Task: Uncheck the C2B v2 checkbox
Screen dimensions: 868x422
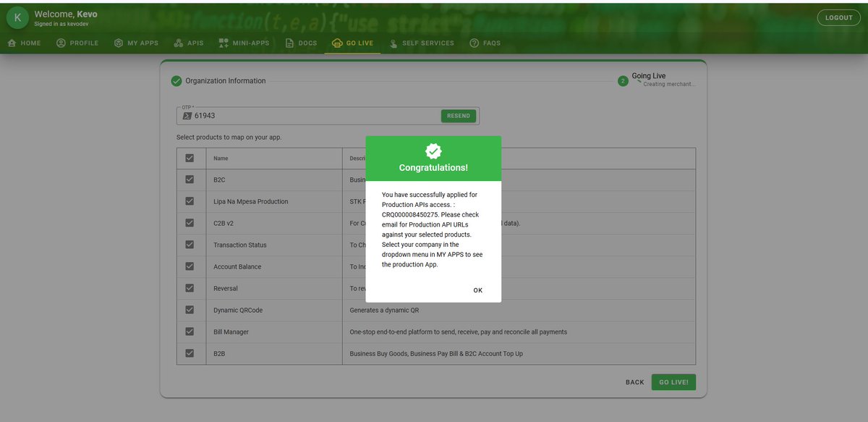Action: [190, 223]
